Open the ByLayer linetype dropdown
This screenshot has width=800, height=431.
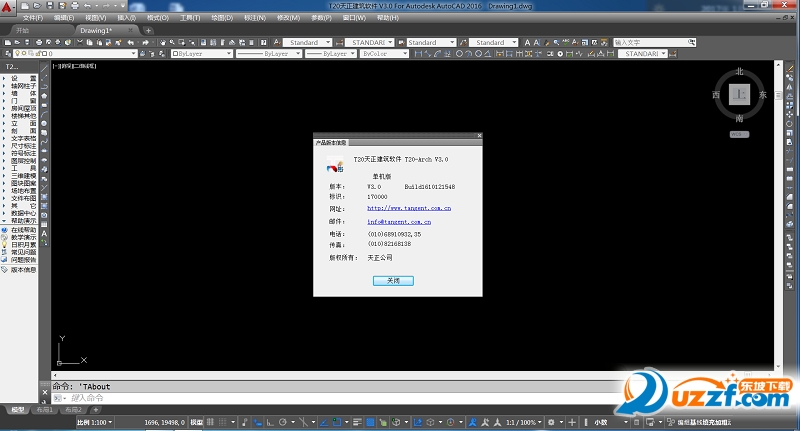click(269, 54)
